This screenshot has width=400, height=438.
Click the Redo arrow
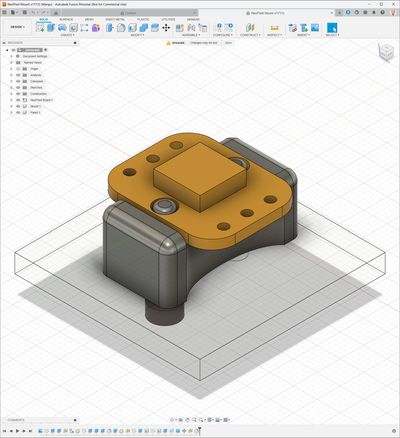pyautogui.click(x=44, y=12)
